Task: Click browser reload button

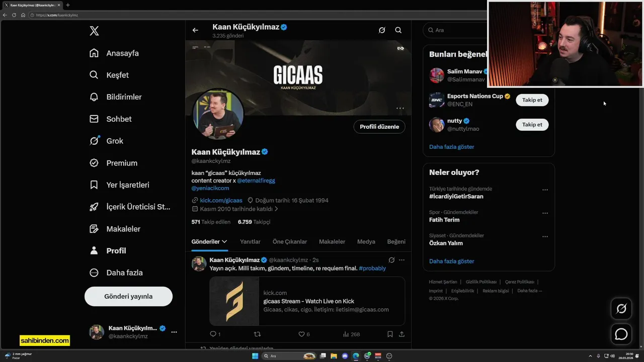Action: click(14, 15)
